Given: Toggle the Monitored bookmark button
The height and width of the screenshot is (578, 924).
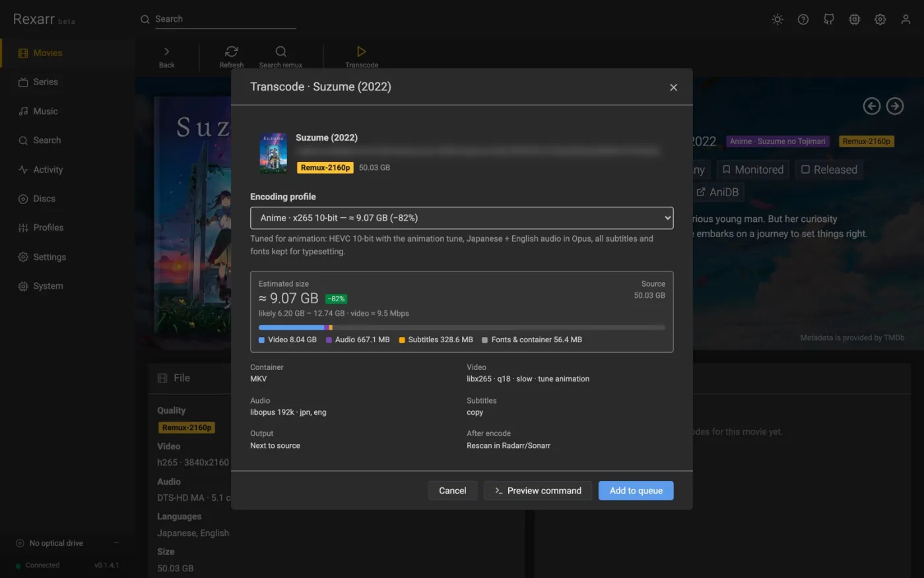Looking at the screenshot, I should [x=752, y=170].
